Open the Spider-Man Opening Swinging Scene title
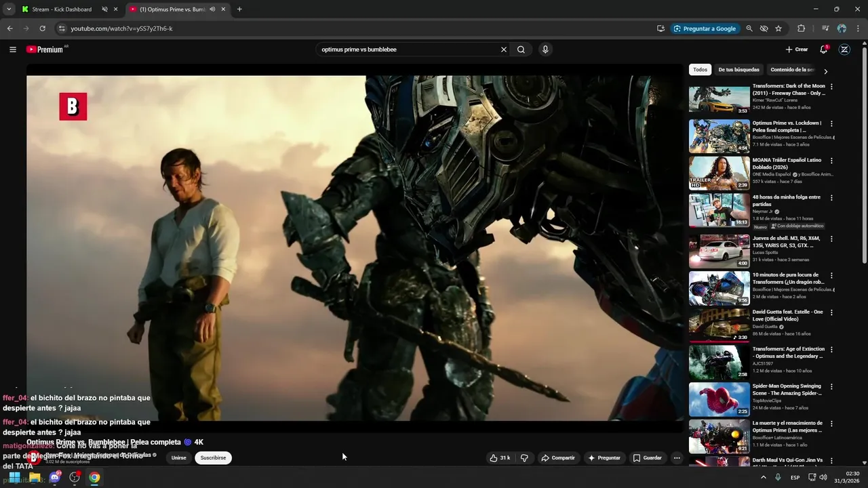The width and height of the screenshot is (868, 488). click(787, 390)
